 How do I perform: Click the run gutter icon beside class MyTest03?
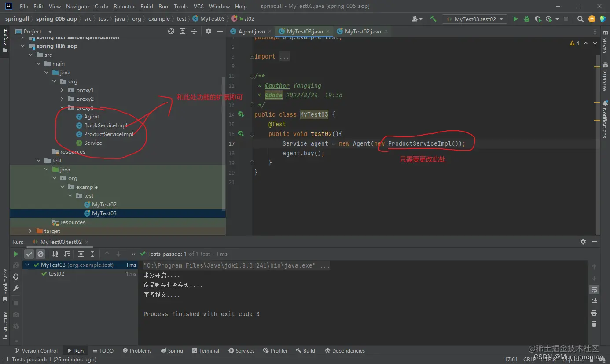point(241,114)
